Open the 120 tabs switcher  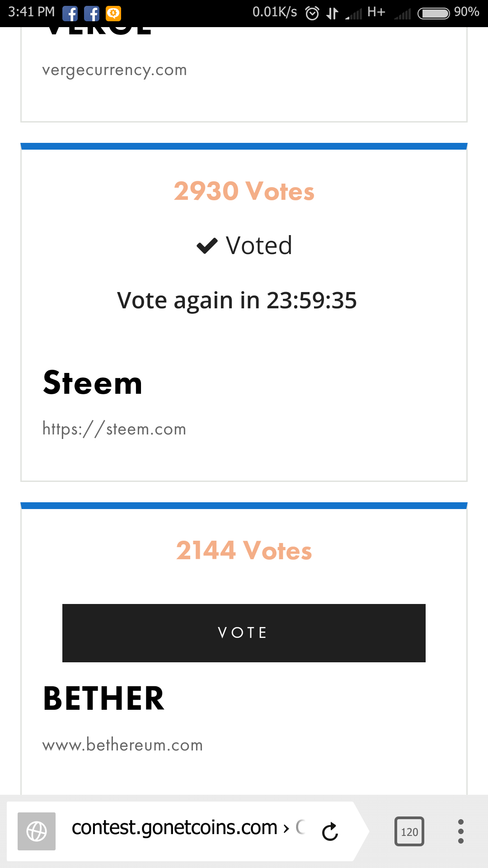(x=409, y=831)
